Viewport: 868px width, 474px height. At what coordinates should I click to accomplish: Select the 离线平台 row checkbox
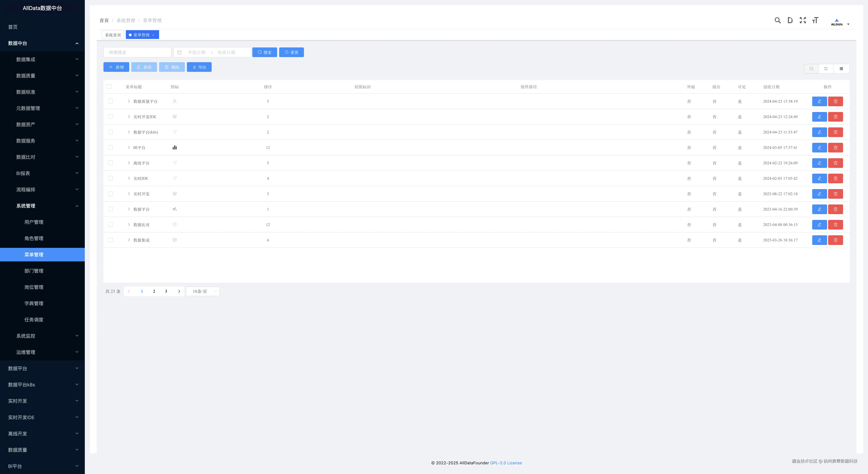(111, 163)
